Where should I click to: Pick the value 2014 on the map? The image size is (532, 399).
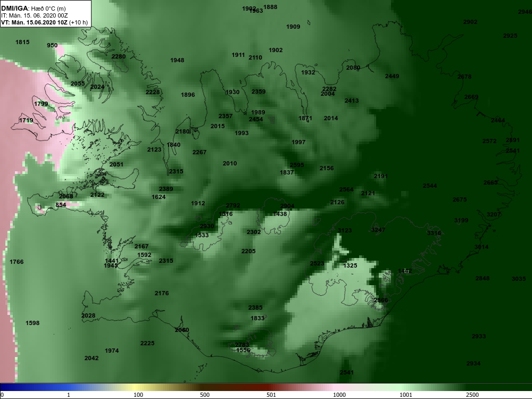point(331,118)
